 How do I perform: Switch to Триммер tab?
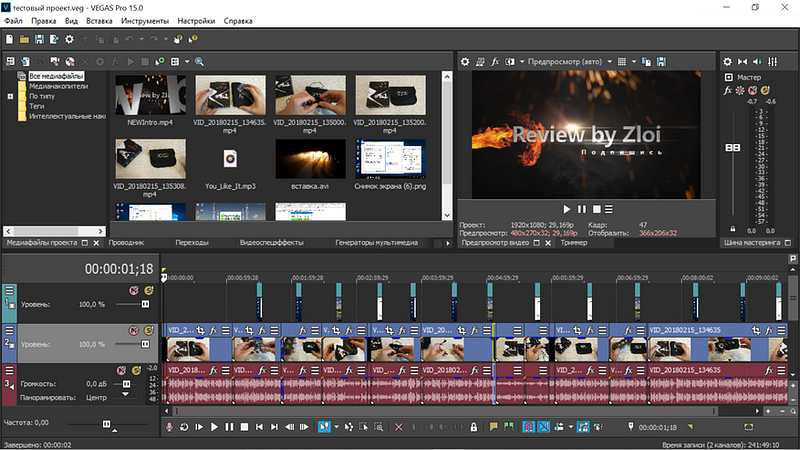574,243
